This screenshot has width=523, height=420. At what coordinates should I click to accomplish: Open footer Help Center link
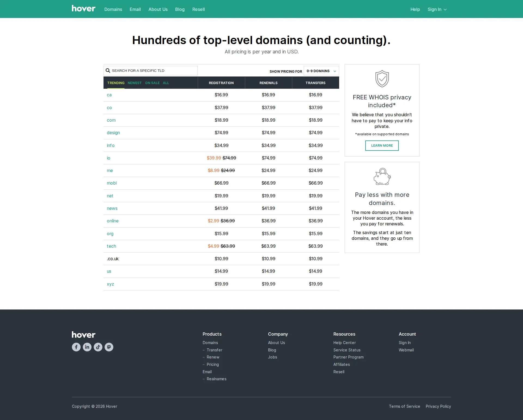coord(345,343)
